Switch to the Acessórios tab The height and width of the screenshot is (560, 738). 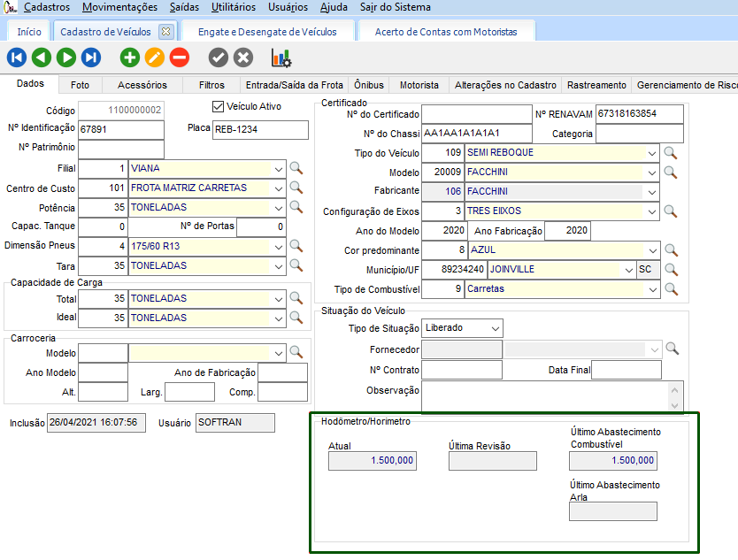[x=142, y=86]
